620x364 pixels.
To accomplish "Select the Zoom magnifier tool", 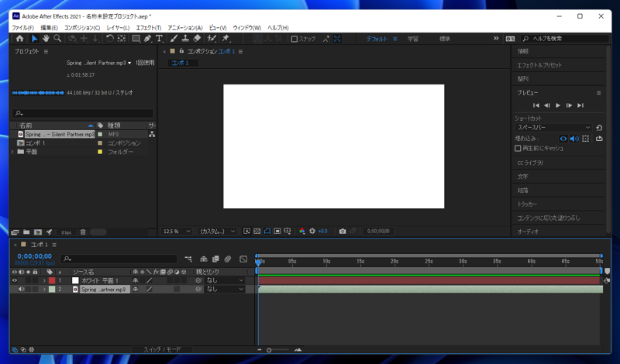I will click(57, 39).
